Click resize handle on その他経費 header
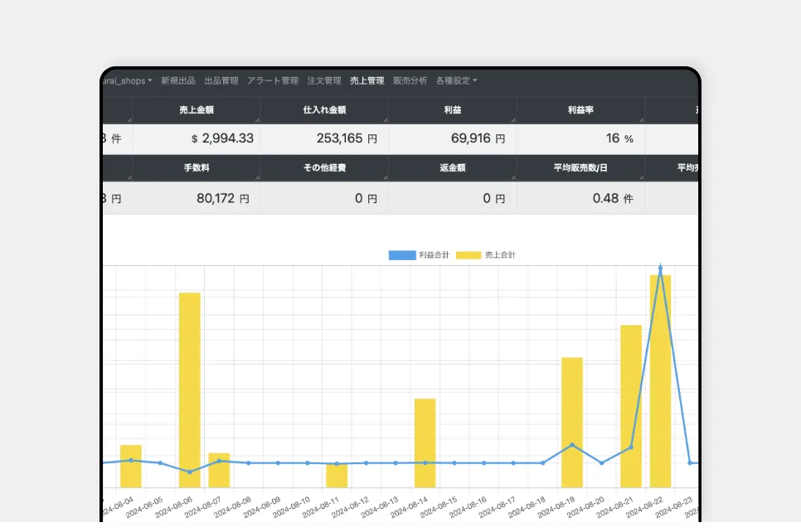The height and width of the screenshot is (532, 801). 384,178
